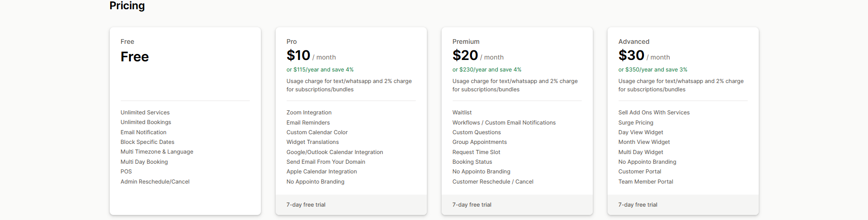Choose the $115/year savings offer
This screenshot has height=220, width=868.
320,70
